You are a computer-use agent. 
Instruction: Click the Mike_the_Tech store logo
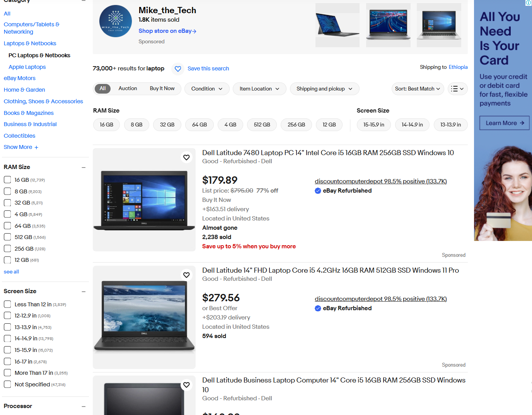click(x=116, y=21)
